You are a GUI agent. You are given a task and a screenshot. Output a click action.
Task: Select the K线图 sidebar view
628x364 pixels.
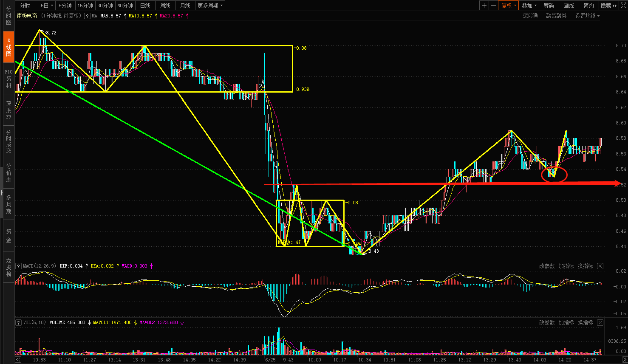click(x=8, y=47)
